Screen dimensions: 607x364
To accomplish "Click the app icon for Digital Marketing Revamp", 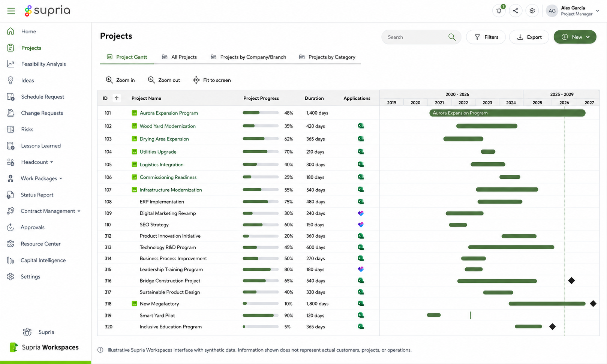I will (361, 213).
